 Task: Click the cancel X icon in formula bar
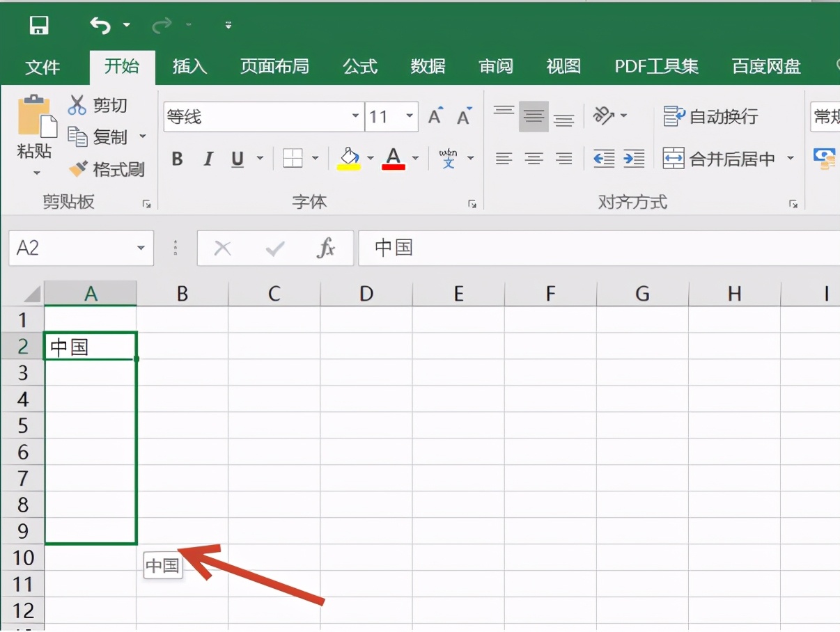pyautogui.click(x=222, y=248)
